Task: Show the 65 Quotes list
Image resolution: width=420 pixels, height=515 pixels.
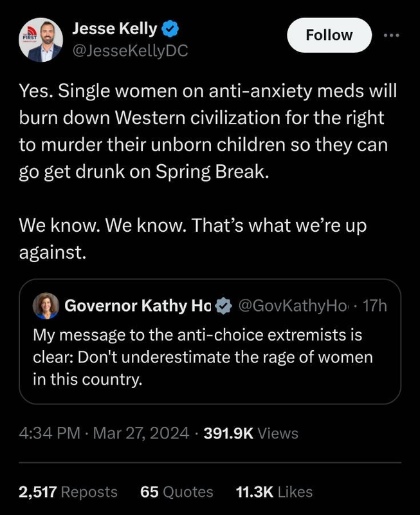Action: point(176,492)
